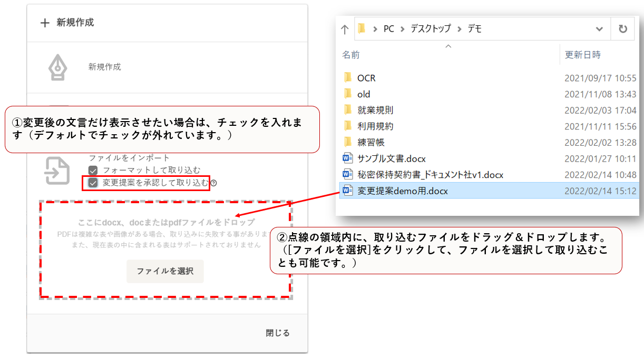Click the Explorer up arrow icon
Image resolution: width=644 pixels, height=359 pixels.
tap(345, 29)
